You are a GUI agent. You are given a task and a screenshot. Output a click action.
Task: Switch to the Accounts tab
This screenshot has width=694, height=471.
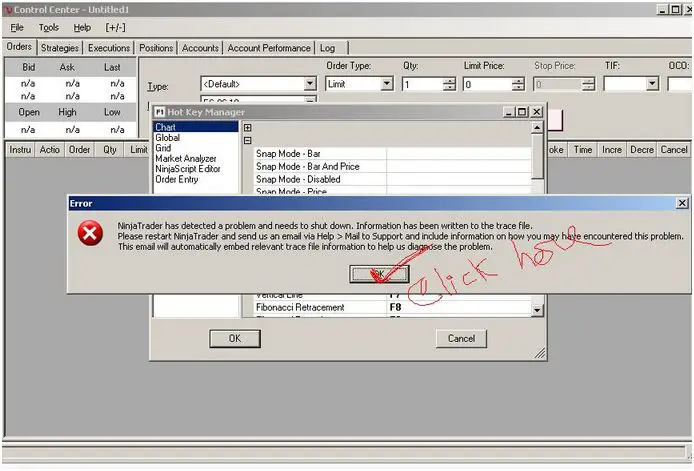point(200,48)
